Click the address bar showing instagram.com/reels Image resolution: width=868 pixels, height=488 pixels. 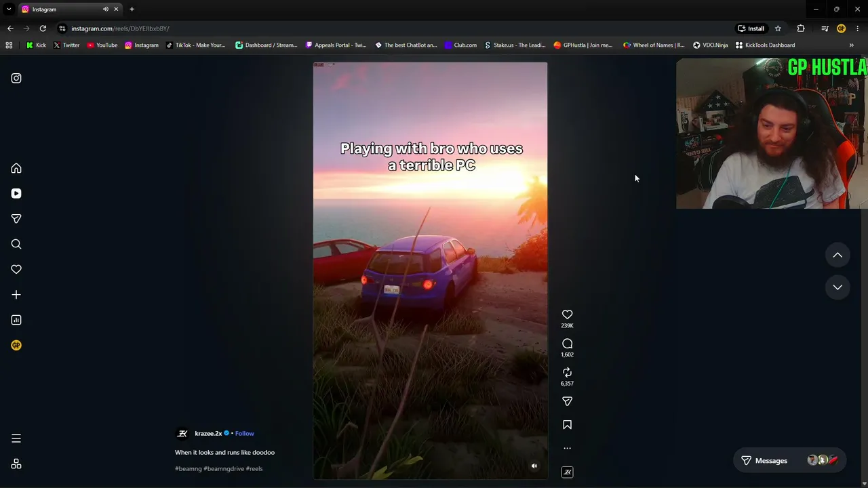(x=393, y=28)
